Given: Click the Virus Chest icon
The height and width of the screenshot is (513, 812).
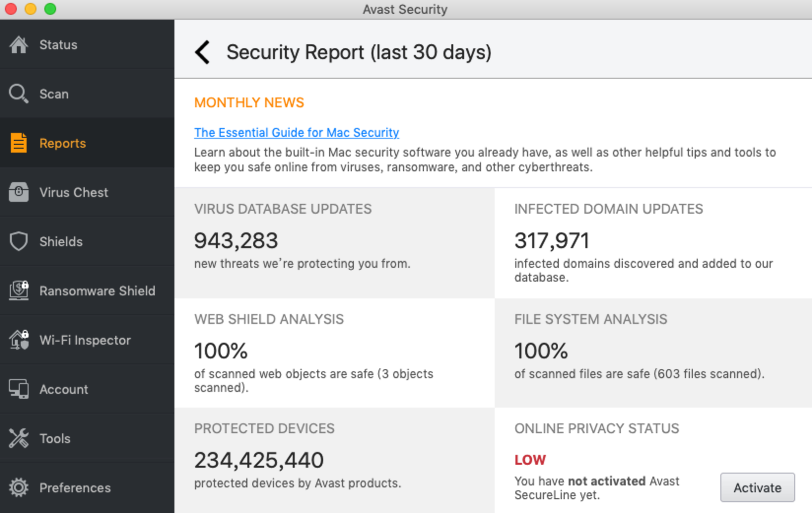Looking at the screenshot, I should tap(19, 192).
